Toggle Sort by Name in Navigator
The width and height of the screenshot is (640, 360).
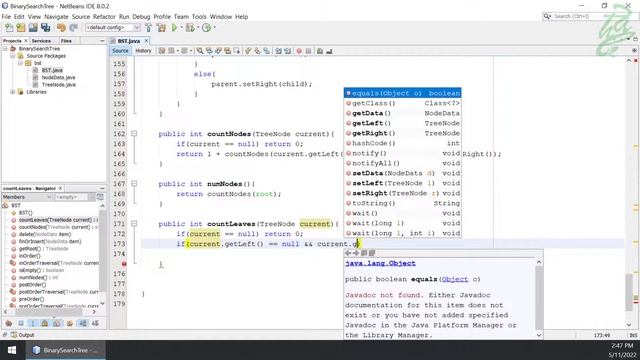click(83, 323)
